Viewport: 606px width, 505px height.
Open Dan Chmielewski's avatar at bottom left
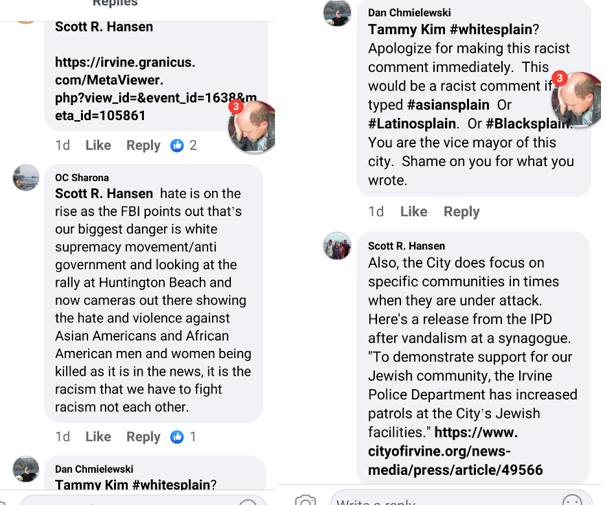[x=26, y=469]
